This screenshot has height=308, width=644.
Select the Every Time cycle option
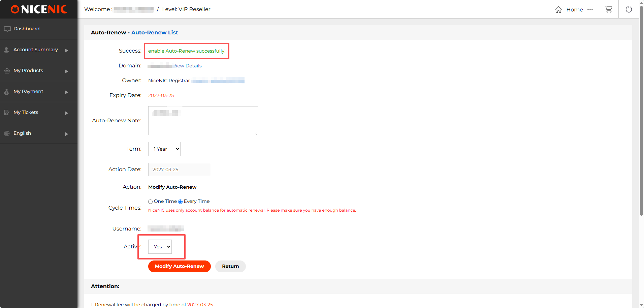coord(180,202)
